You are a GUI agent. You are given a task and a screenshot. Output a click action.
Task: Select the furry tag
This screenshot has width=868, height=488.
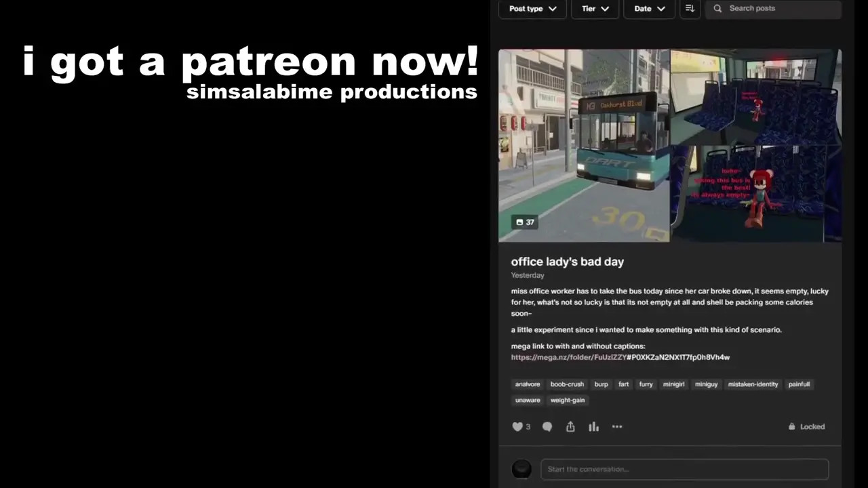pos(646,384)
